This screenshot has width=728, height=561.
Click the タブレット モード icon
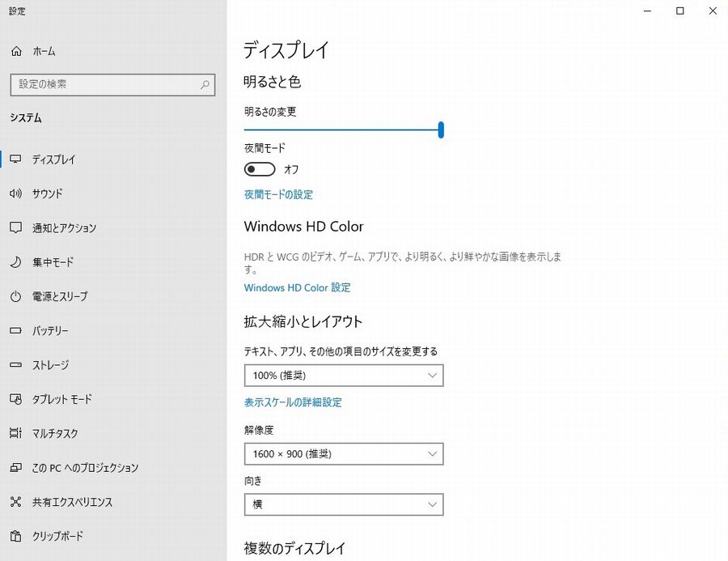pos(15,399)
